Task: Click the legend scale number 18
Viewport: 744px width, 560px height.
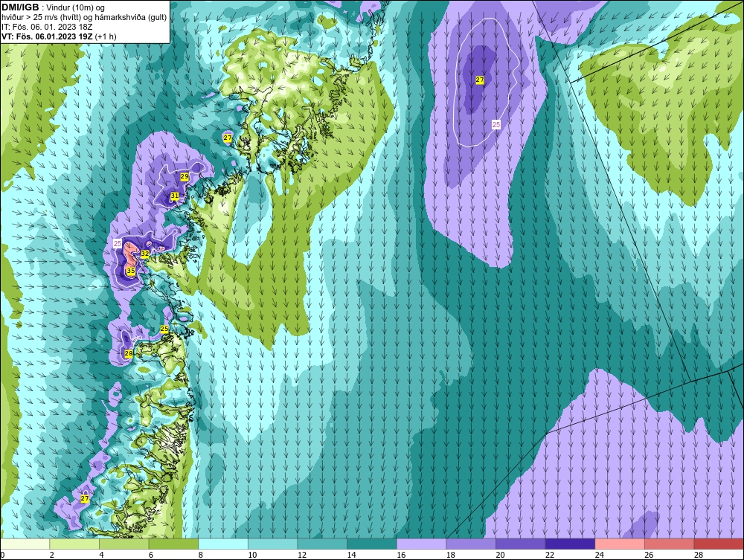Action: [x=450, y=555]
